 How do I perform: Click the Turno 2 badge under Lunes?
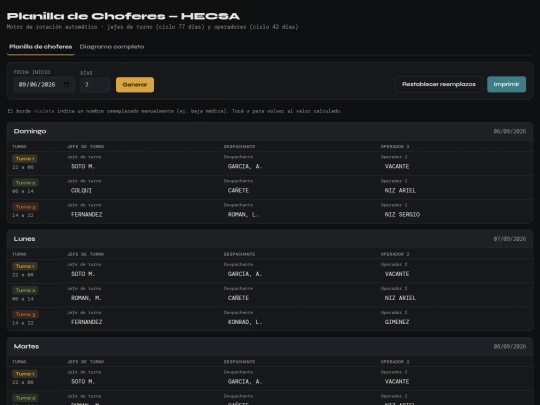pos(25,290)
